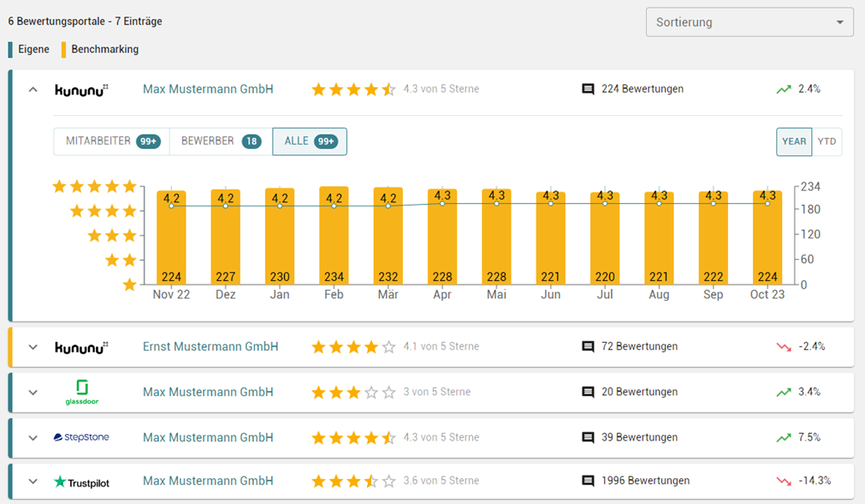Click the kununu logo in the Max Mustermann row

click(81, 89)
